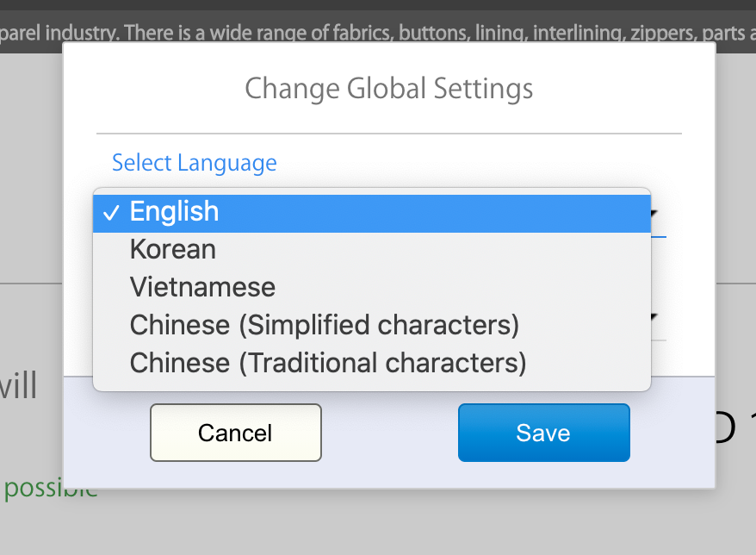Save the global settings
The width and height of the screenshot is (756, 555).
point(544,433)
